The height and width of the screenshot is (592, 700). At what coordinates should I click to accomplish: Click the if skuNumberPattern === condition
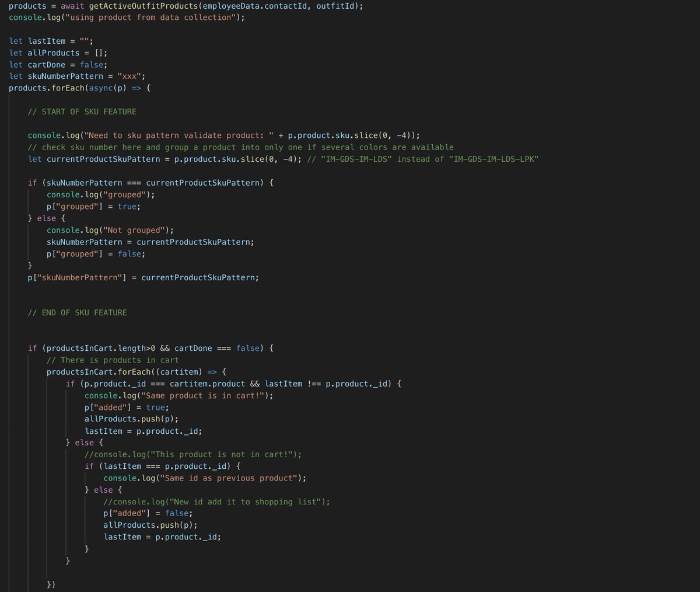[151, 183]
